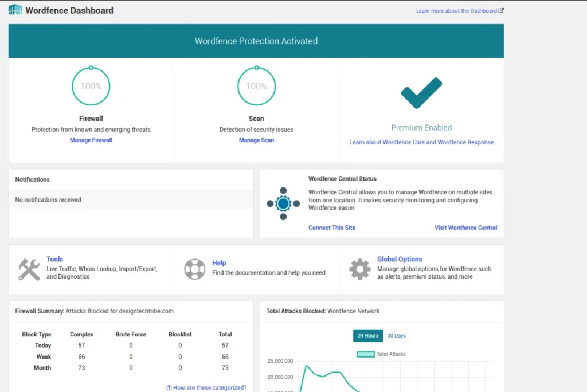The height and width of the screenshot is (392, 587).
Task: Click the Week row label
Action: pos(44,357)
